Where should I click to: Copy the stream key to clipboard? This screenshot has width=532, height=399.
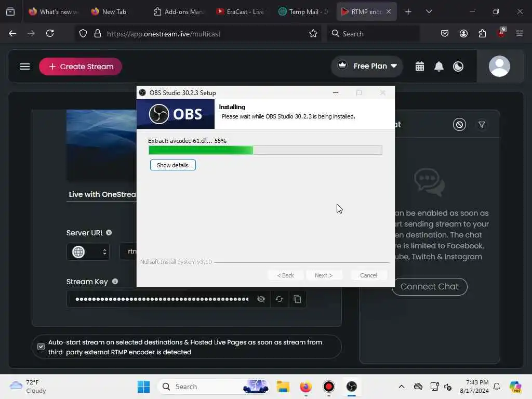pos(297,299)
